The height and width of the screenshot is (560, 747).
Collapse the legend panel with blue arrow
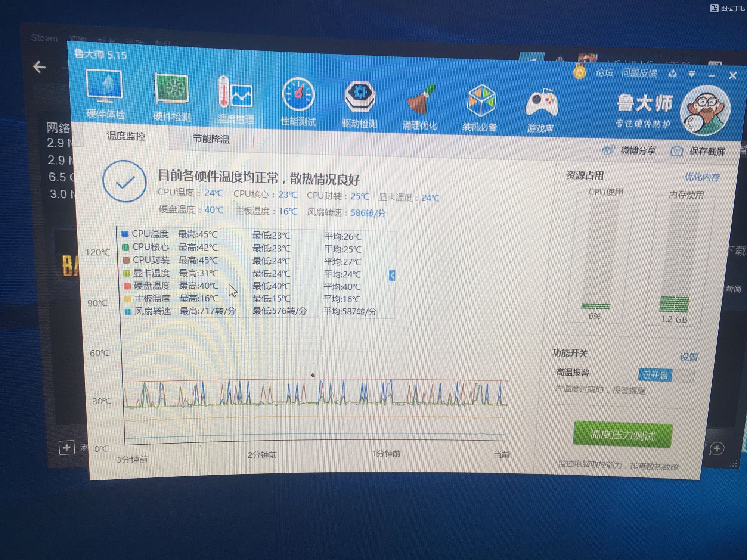tap(392, 276)
